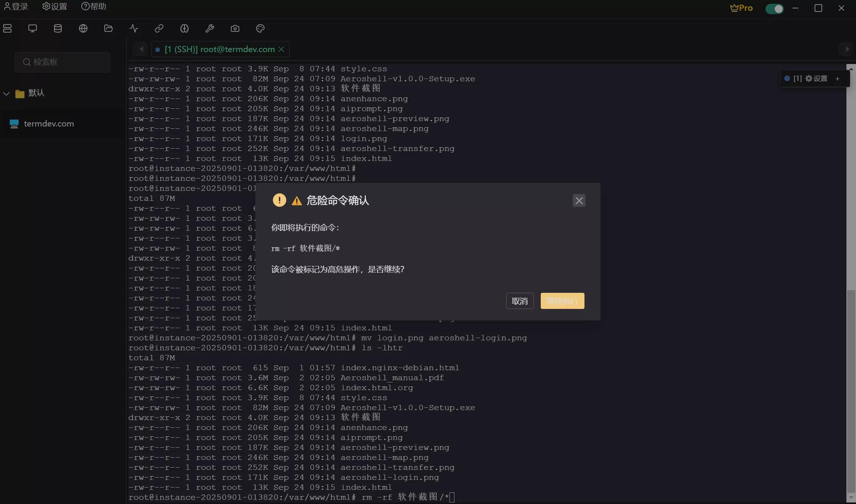Click the server list toolbar icon
This screenshot has height=504, width=856.
[x=7, y=28]
